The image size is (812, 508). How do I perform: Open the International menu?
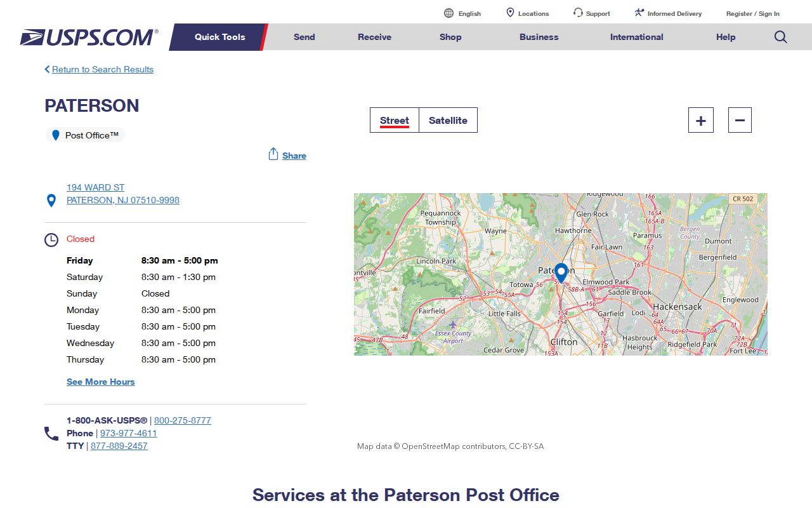click(637, 37)
